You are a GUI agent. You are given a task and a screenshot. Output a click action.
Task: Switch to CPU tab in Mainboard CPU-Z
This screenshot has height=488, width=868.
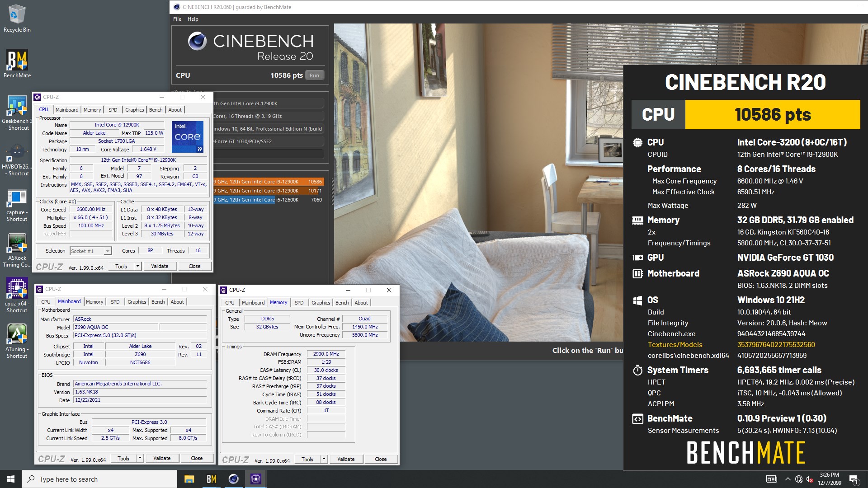click(46, 302)
